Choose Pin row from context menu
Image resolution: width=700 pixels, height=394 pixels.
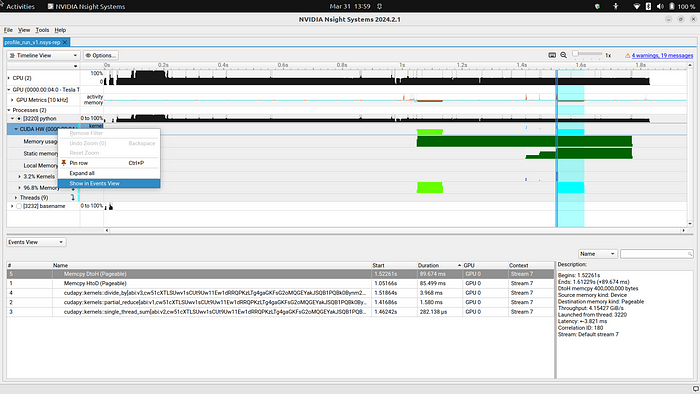(x=109, y=163)
